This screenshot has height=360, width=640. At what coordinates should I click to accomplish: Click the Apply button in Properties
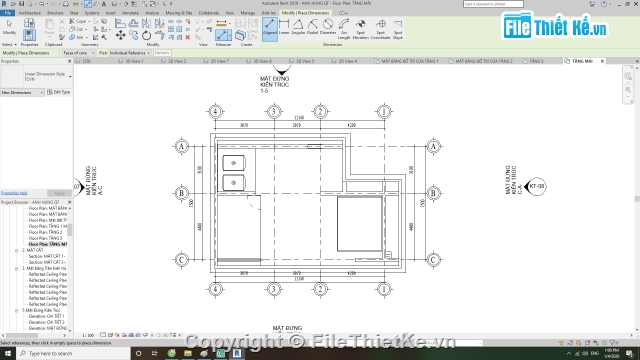[x=59, y=193]
